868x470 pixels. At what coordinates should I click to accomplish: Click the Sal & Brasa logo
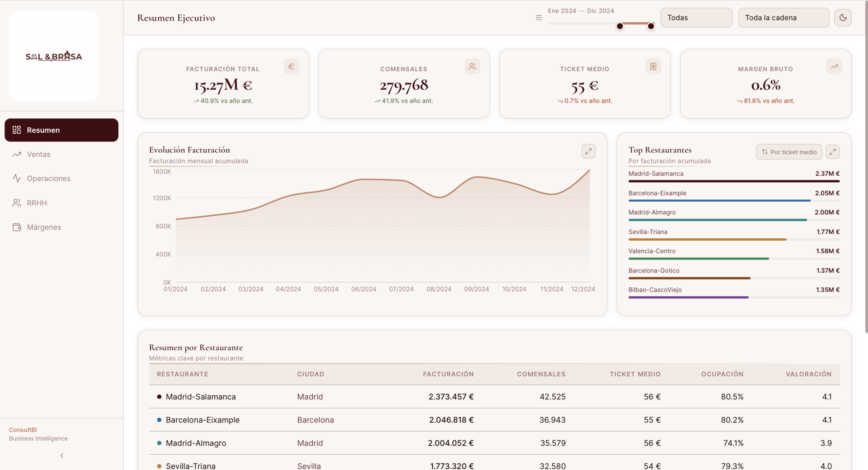(x=54, y=56)
